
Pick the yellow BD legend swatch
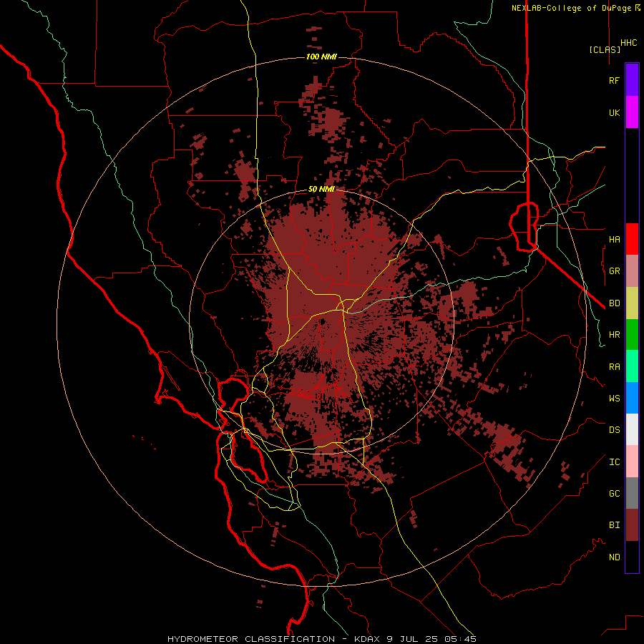pos(632,303)
